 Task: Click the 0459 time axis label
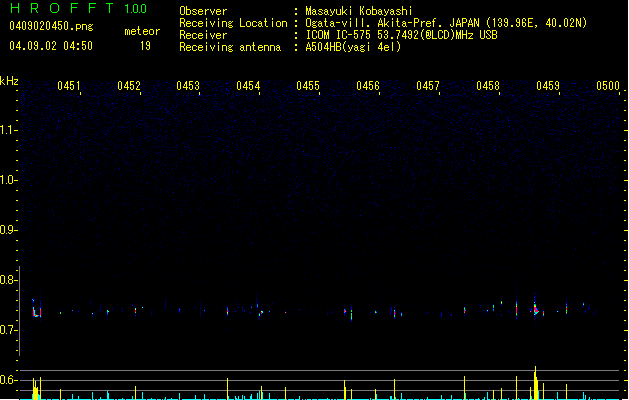tap(548, 86)
